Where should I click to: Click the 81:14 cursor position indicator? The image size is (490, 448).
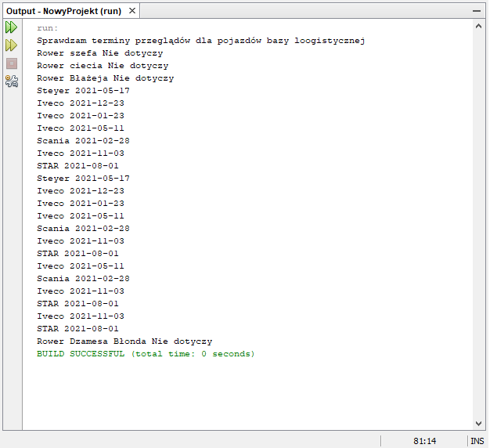(x=425, y=441)
